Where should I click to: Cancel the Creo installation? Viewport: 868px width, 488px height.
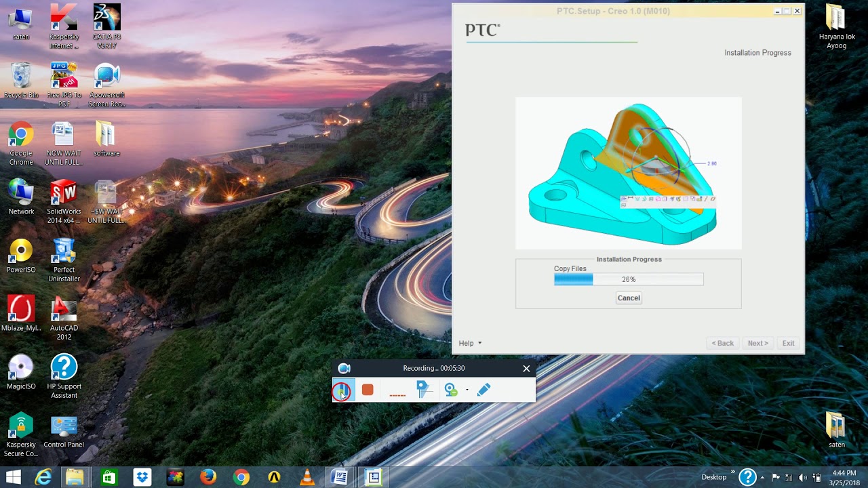629,298
